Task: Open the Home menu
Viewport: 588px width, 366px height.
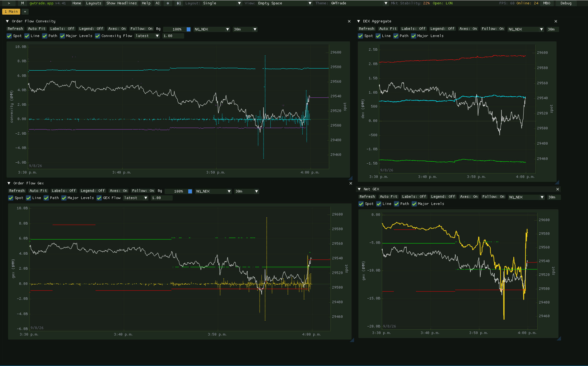Action: (77, 3)
